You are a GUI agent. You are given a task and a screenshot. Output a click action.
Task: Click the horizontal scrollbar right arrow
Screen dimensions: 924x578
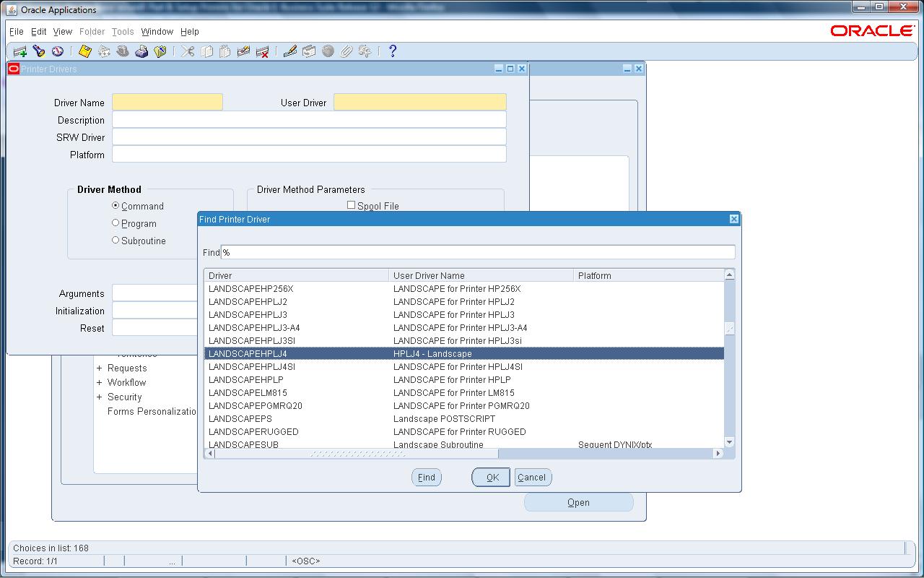point(718,454)
